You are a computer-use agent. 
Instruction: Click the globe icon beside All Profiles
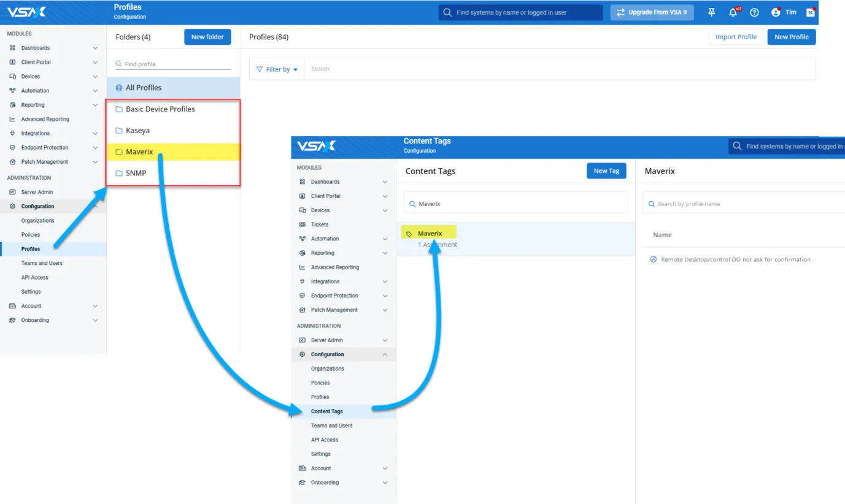(119, 88)
